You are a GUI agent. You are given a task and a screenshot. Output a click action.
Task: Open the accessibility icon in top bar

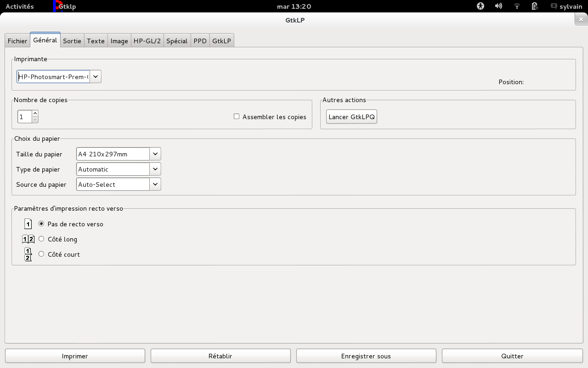(x=481, y=6)
